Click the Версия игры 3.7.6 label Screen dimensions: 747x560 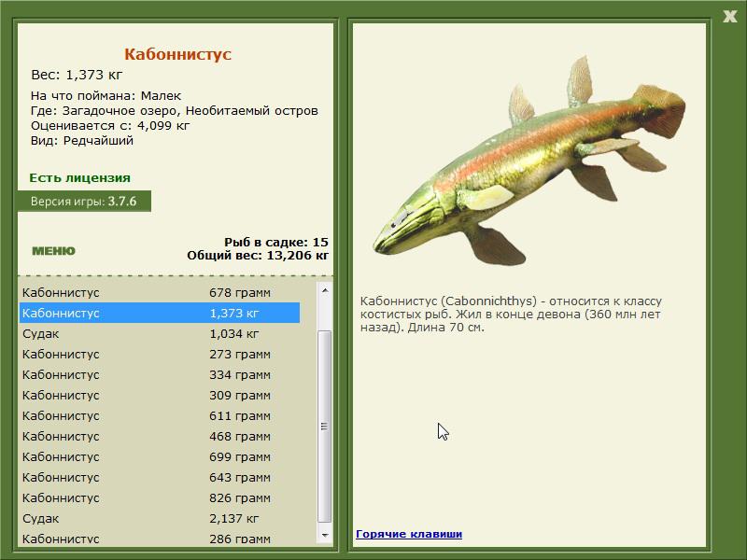tap(84, 201)
